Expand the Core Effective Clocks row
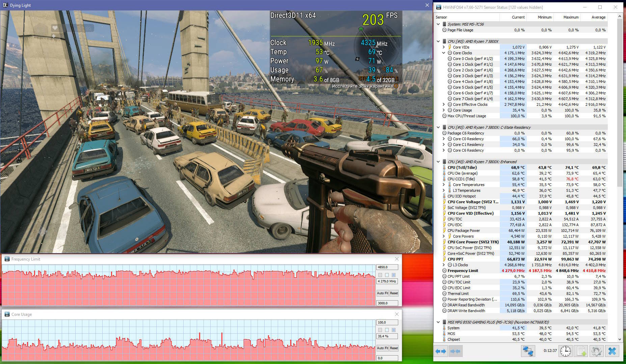The height and width of the screenshot is (364, 626). [x=444, y=104]
